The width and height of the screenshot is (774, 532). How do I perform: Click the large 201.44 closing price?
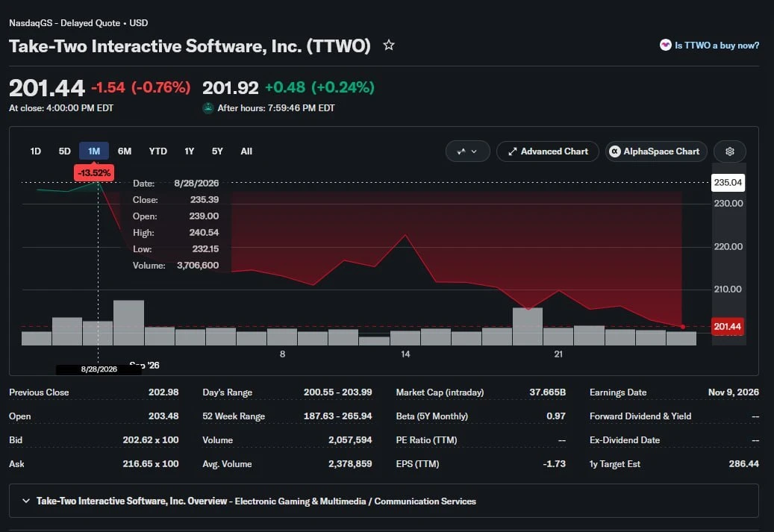[47, 88]
